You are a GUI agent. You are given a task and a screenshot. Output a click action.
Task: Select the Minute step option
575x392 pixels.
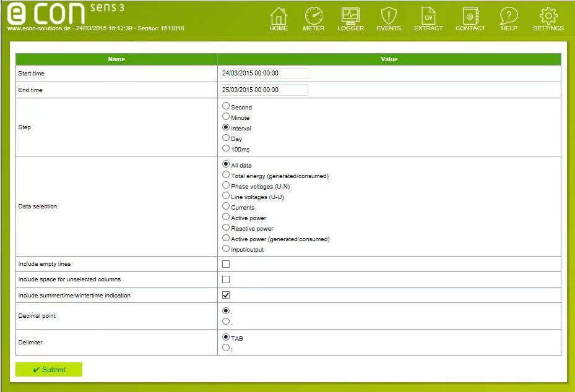(226, 117)
